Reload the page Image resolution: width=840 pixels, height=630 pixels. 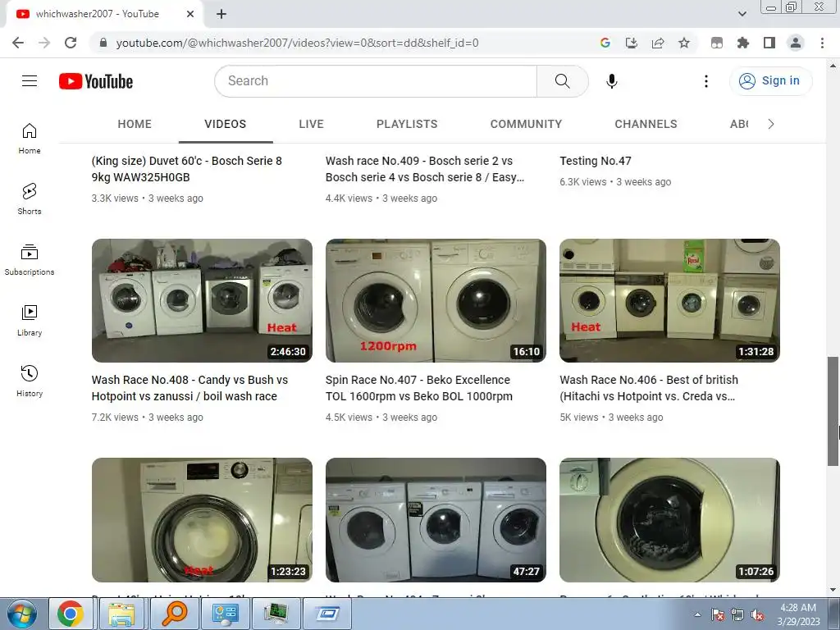71,43
